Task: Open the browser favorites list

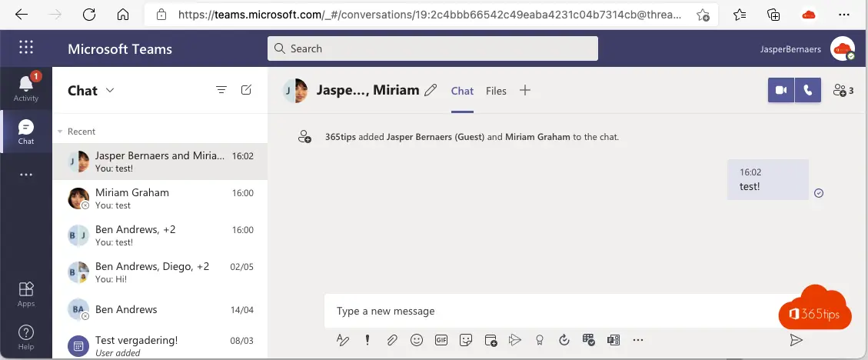Action: [739, 15]
